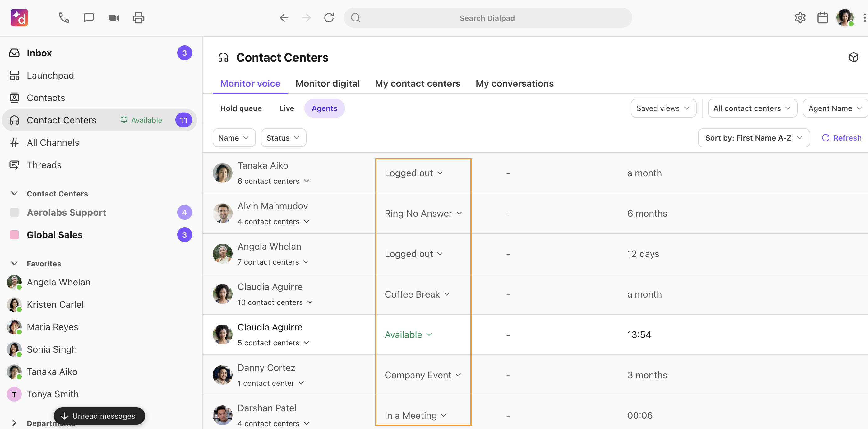
Task: Expand the 10 contact centers list
Action: [275, 302]
